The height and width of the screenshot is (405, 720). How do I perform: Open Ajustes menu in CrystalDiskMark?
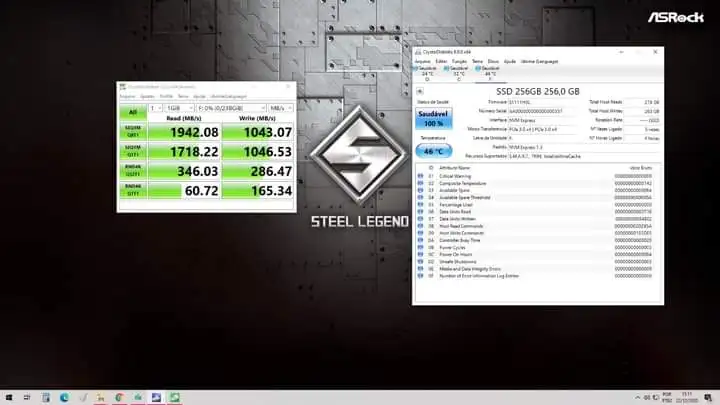147,96
